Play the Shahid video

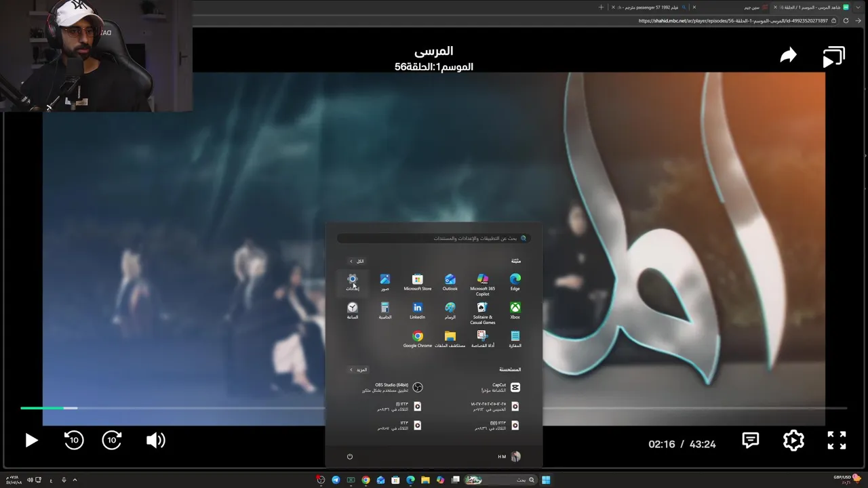pyautogui.click(x=31, y=441)
